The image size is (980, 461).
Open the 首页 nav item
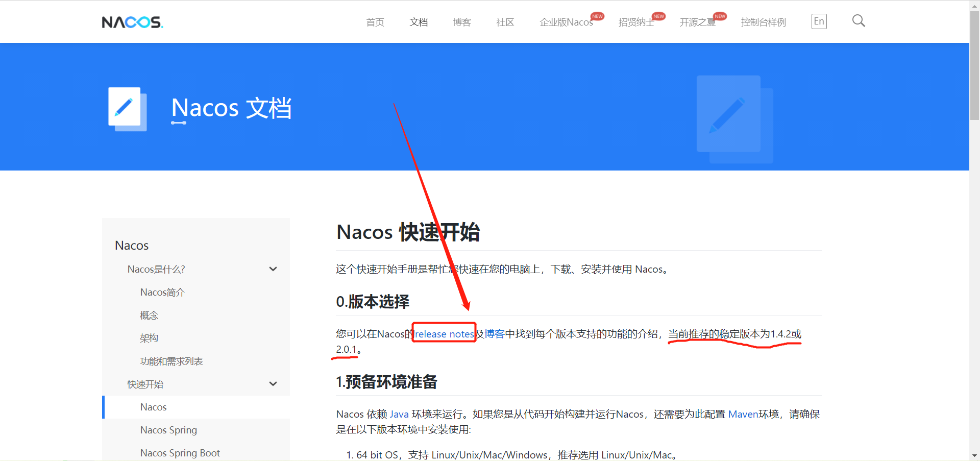(375, 22)
